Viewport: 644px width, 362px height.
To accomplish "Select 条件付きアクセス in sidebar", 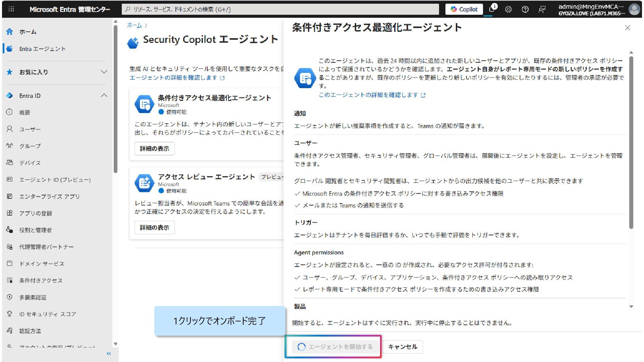I will point(41,281).
